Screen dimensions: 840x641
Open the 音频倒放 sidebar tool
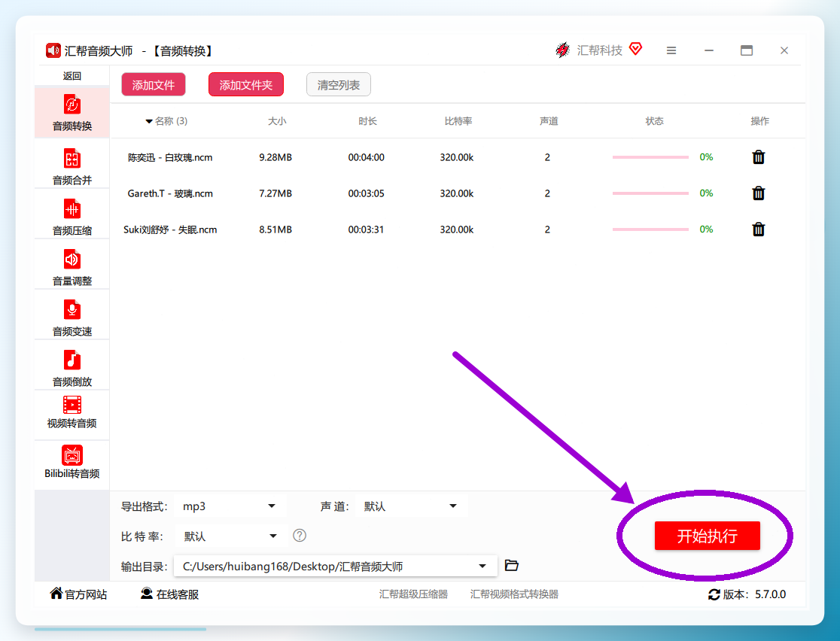[x=72, y=368]
